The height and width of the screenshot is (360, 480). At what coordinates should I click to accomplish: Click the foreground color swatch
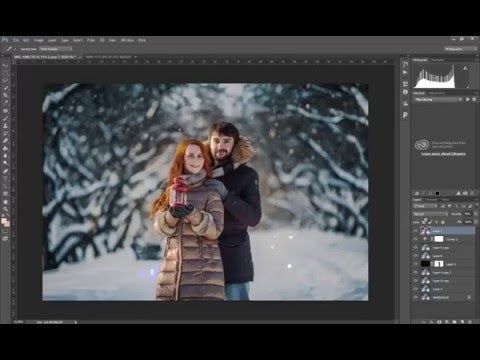click(4, 221)
